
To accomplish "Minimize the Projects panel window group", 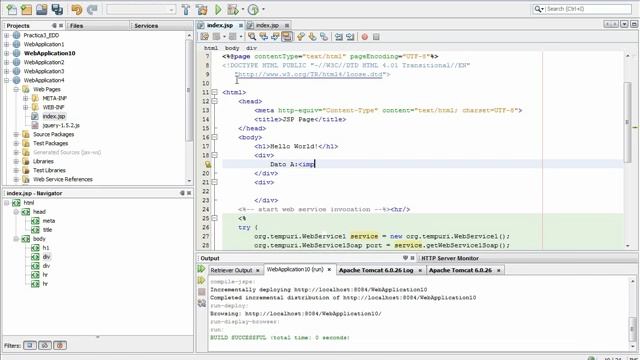I will pos(54,26).
